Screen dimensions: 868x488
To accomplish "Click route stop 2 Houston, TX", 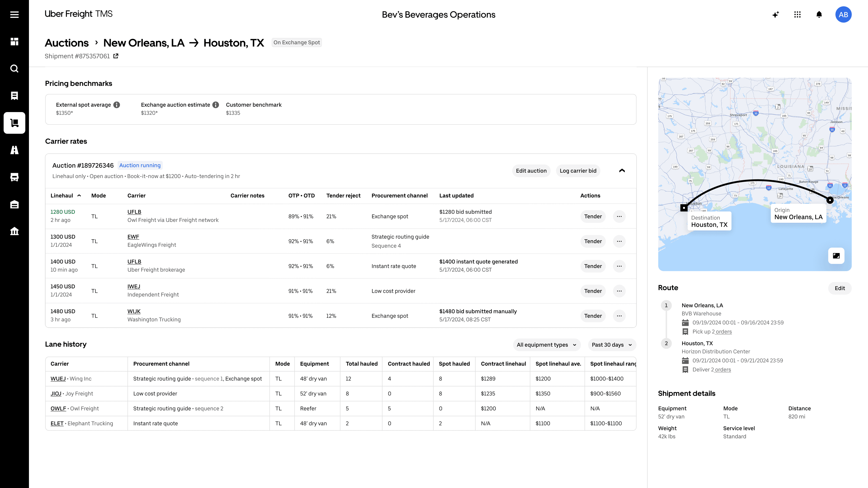I will click(697, 343).
